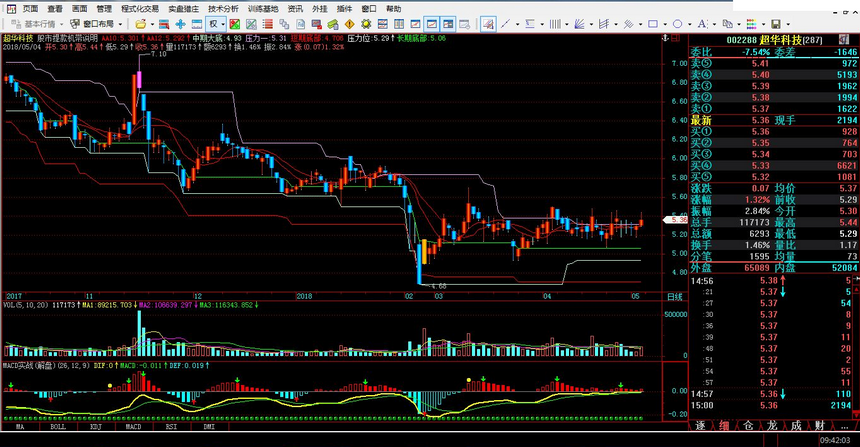The height and width of the screenshot is (447, 860).
Task: Click the red list lines icon
Action: 268,24
